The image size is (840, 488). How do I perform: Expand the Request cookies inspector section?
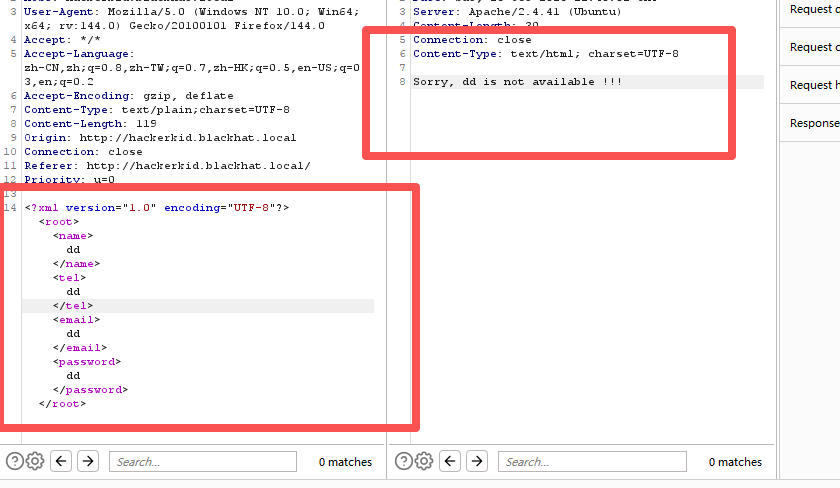pos(812,47)
